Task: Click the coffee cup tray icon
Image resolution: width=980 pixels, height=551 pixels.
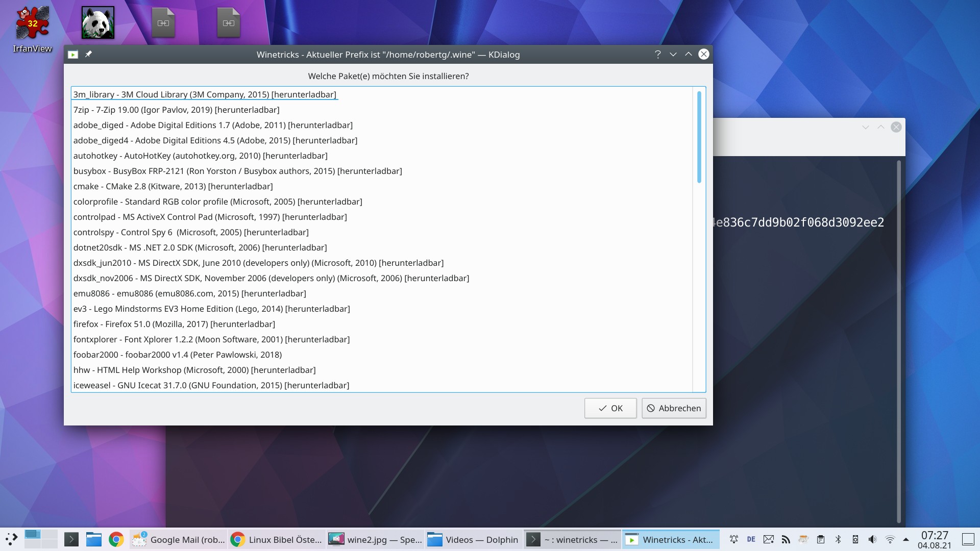Action: pyautogui.click(x=803, y=539)
